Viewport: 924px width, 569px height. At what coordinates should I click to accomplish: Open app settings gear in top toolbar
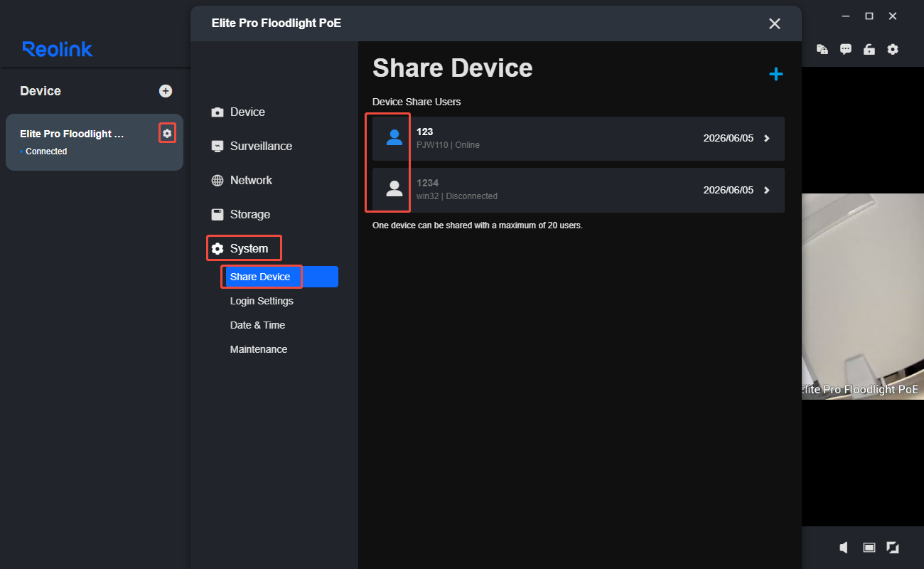893,49
